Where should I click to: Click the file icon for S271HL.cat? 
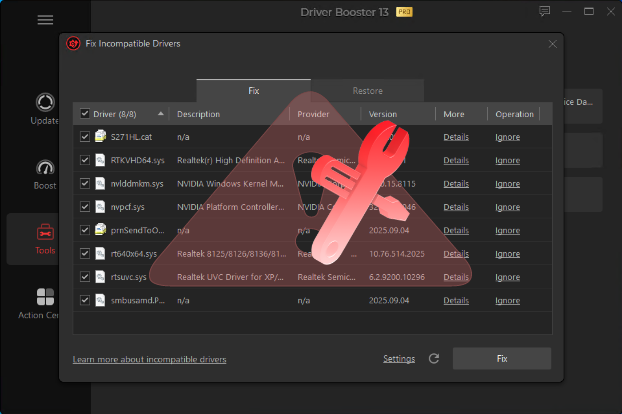[100, 137]
